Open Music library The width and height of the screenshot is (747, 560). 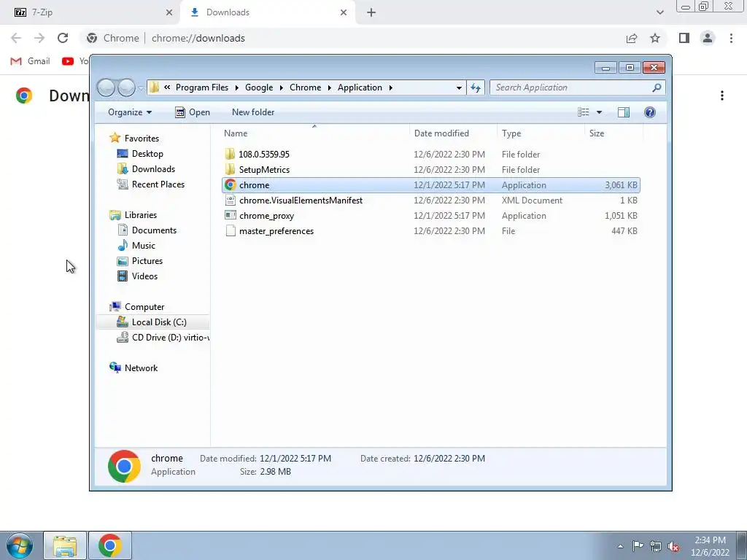(144, 246)
